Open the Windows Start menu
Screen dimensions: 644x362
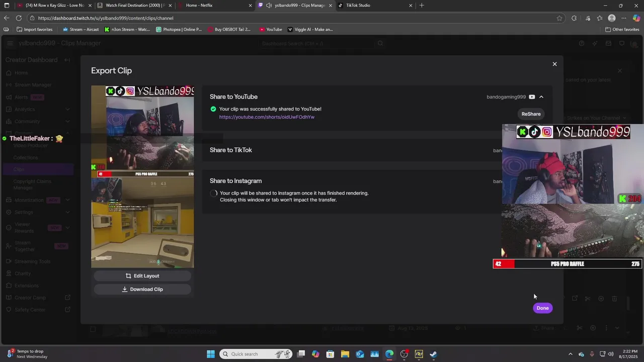pos(211,354)
